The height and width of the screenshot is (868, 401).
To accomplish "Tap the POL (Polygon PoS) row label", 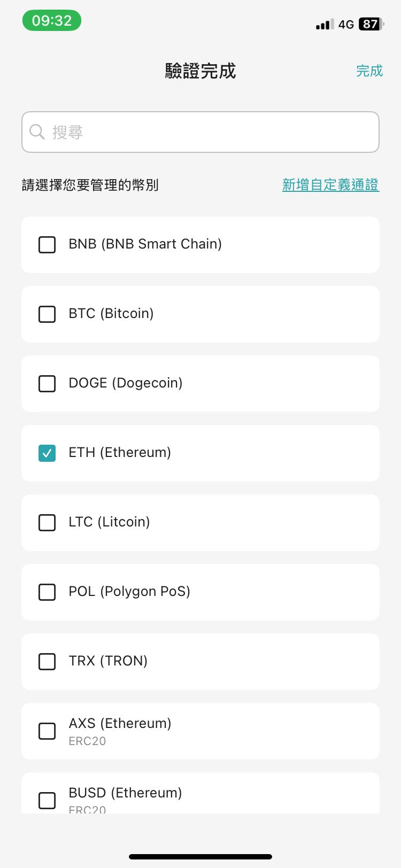I will (x=129, y=592).
